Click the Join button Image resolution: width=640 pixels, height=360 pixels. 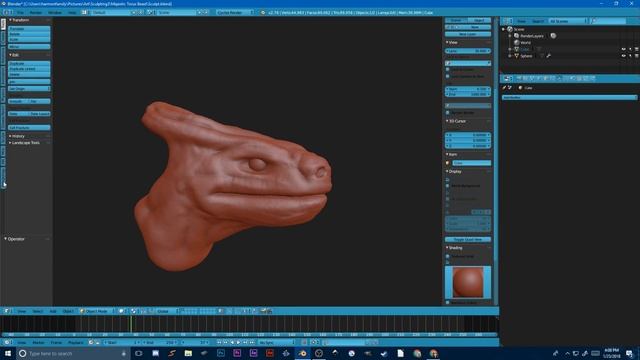29,82
